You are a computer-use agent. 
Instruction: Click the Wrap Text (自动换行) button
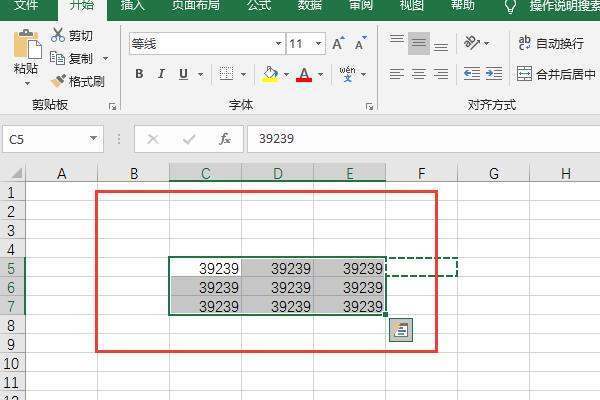(x=551, y=44)
